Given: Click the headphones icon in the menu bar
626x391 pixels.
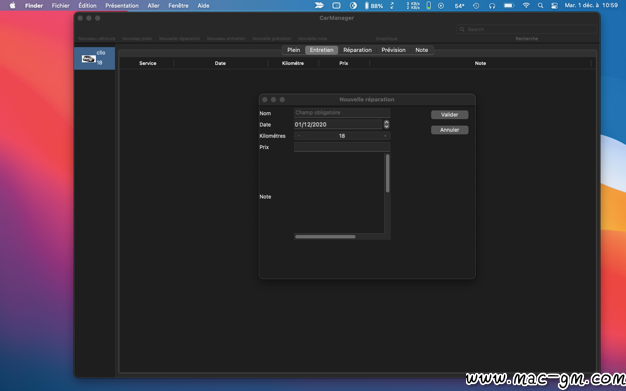Looking at the screenshot, I should point(492,6).
